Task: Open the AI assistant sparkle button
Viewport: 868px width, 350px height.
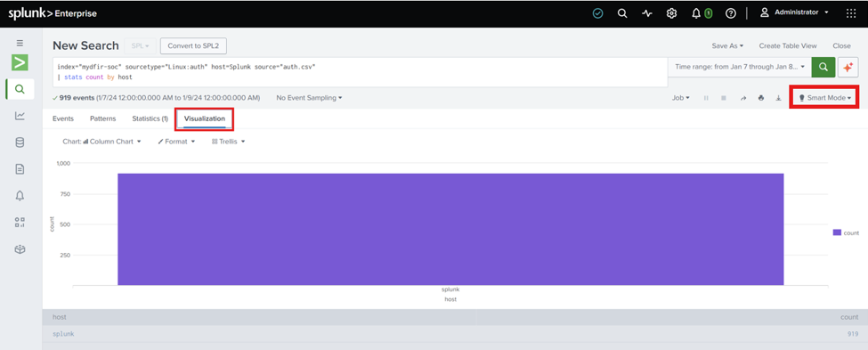Action: click(x=848, y=67)
